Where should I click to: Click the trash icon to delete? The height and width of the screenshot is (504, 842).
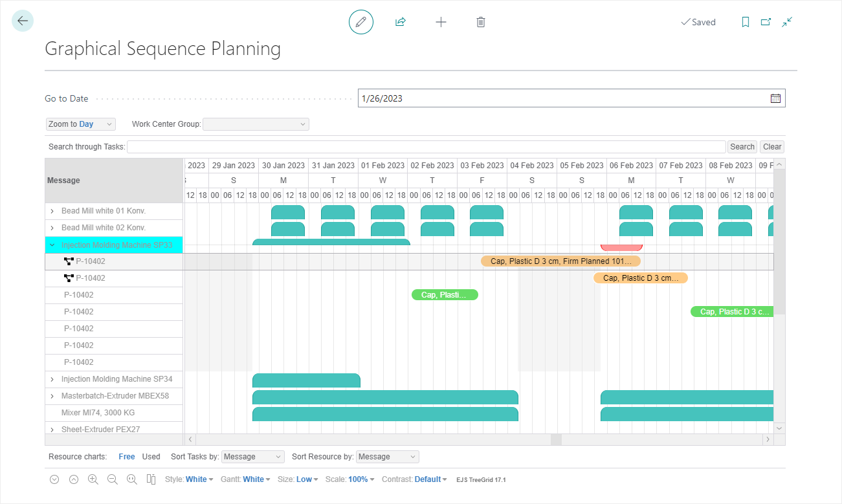(480, 21)
